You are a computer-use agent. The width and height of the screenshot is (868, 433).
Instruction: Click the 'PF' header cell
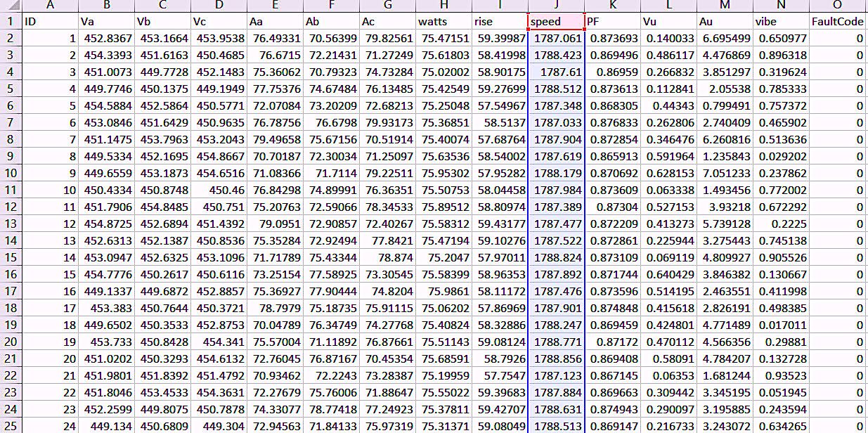612,22
